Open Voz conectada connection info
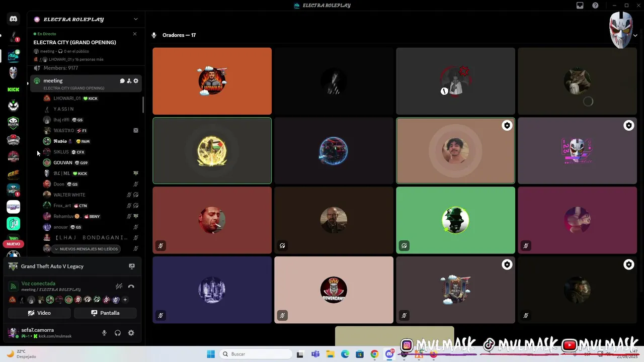This screenshot has width=644, height=362. click(38, 284)
